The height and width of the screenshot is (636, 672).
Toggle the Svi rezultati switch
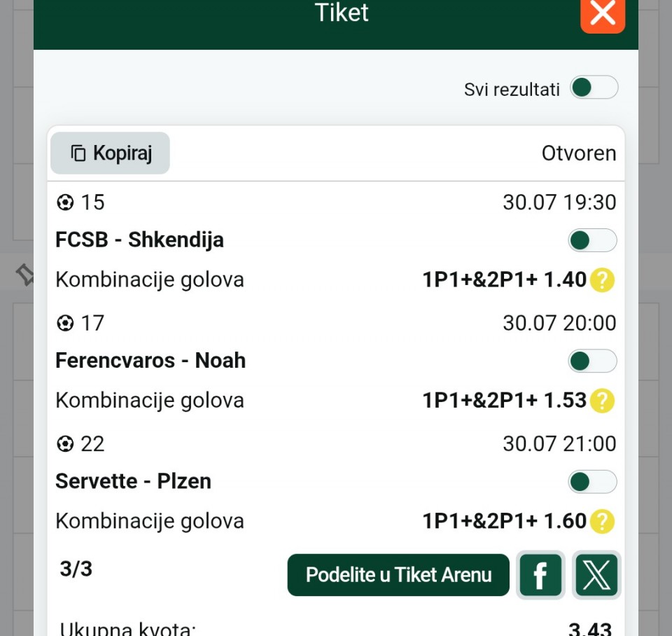click(x=594, y=88)
